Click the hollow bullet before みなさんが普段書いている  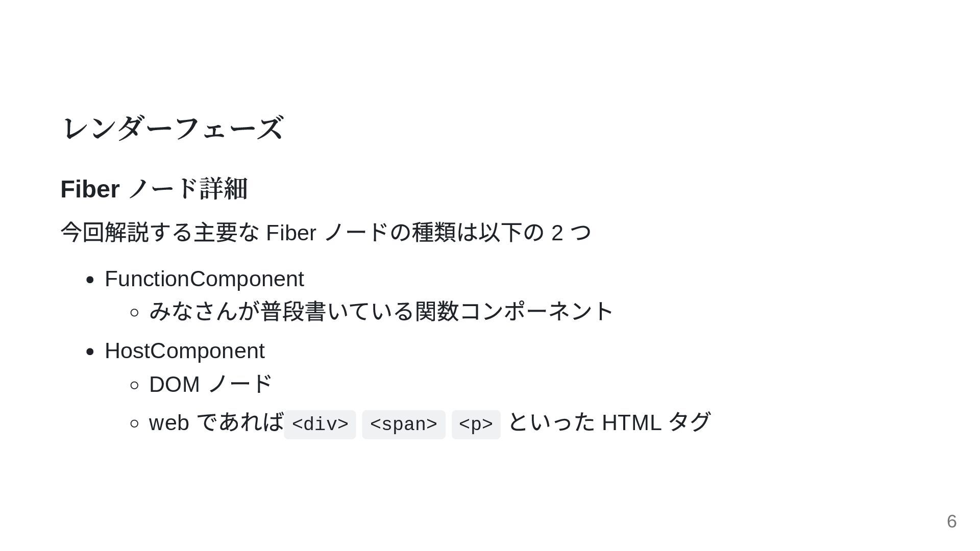[x=135, y=312]
